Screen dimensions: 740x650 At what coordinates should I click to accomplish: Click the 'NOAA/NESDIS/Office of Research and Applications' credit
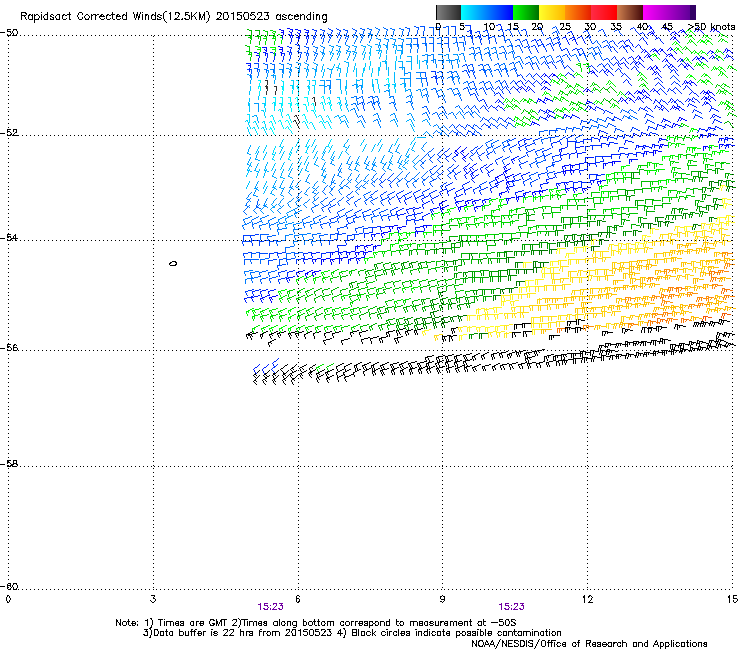(589, 644)
